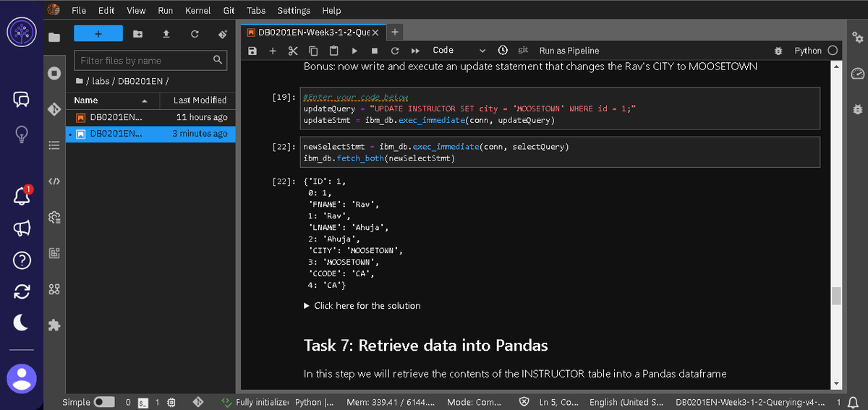Restart kernel and run all cells
Screen dimensions: 868x410
tap(416, 51)
